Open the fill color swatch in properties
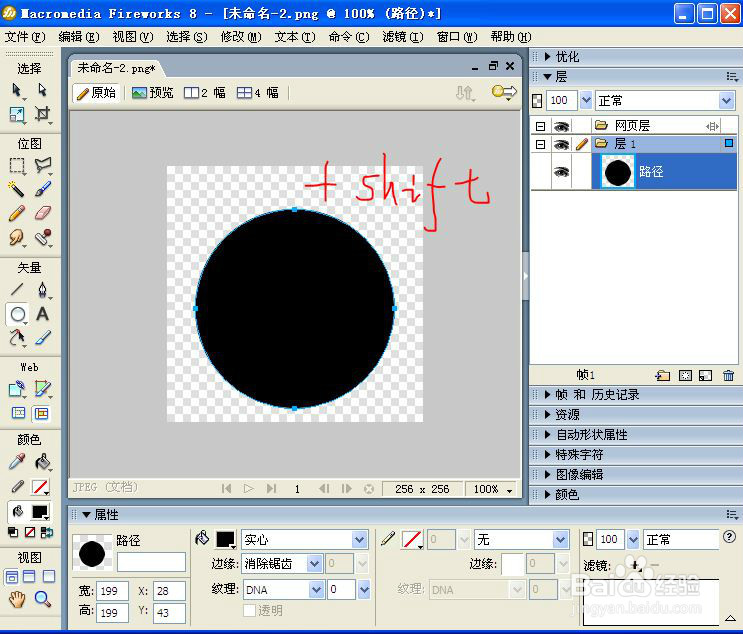Viewport: 743px width, 634px height. point(226,539)
